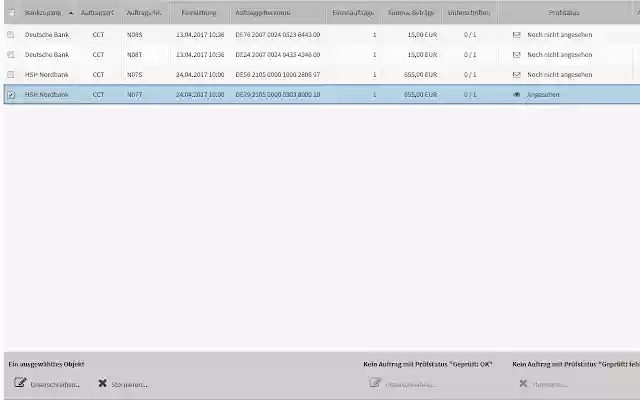Check the Deutsche Bank N08S row checkbox
This screenshot has width=640, height=400.
(x=11, y=35)
